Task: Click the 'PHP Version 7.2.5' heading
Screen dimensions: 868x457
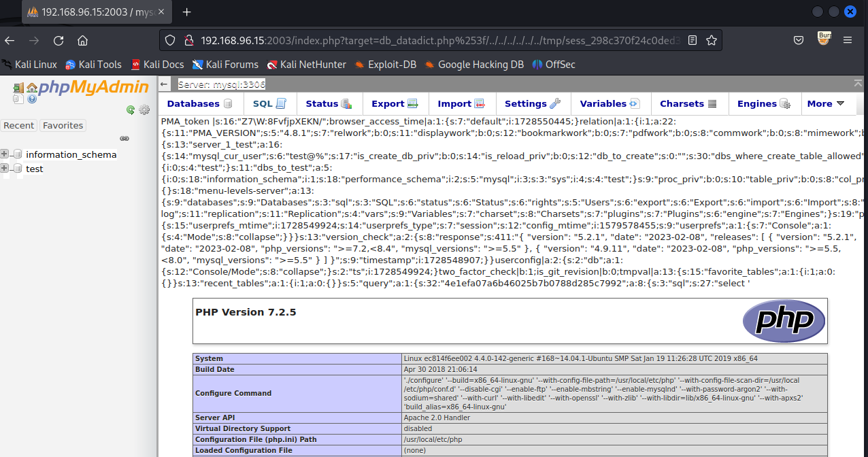Action: point(246,312)
